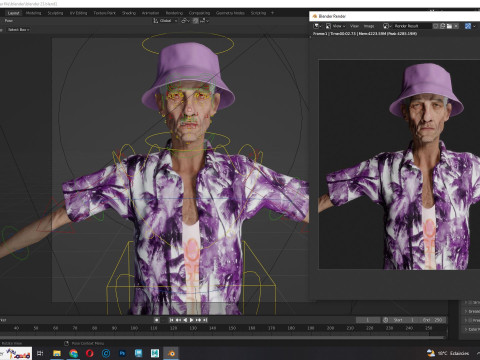
Task: Select the yellow head halo rig control
Action: click(x=188, y=43)
